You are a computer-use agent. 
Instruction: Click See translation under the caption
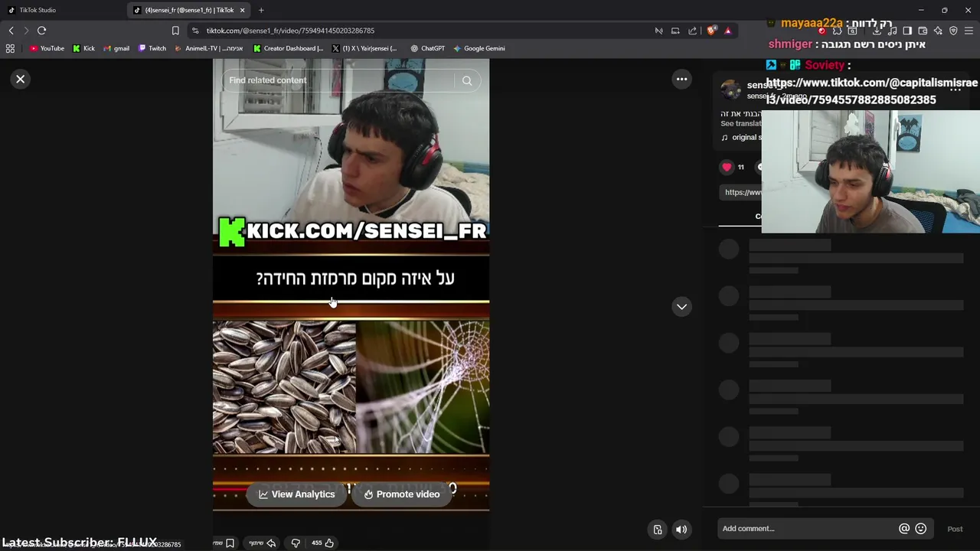(740, 123)
